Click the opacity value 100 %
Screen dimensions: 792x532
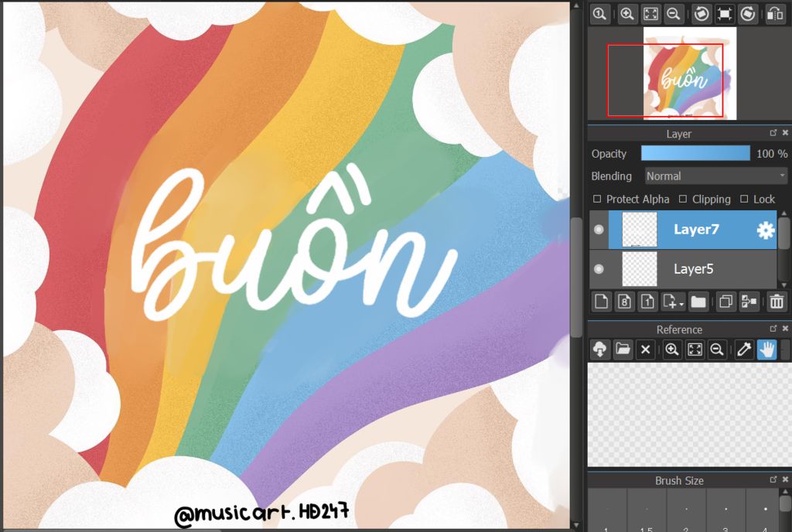pos(772,153)
